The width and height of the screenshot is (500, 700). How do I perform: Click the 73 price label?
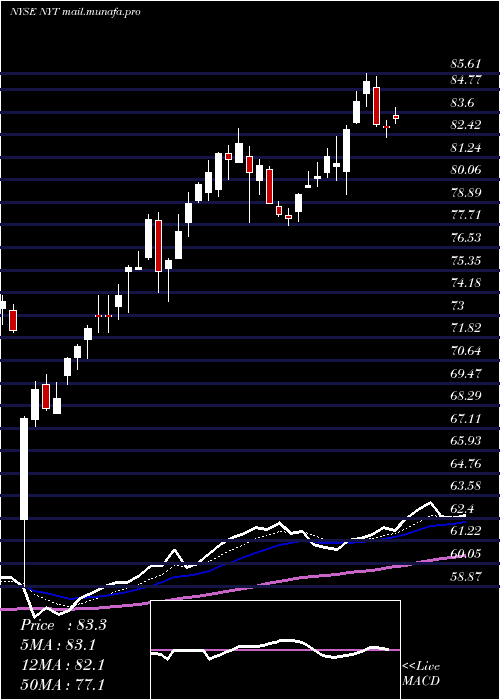pyautogui.click(x=458, y=306)
